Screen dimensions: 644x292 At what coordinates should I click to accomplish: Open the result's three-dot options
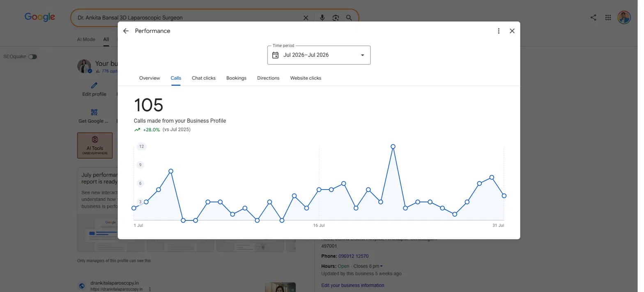pyautogui.click(x=150, y=289)
